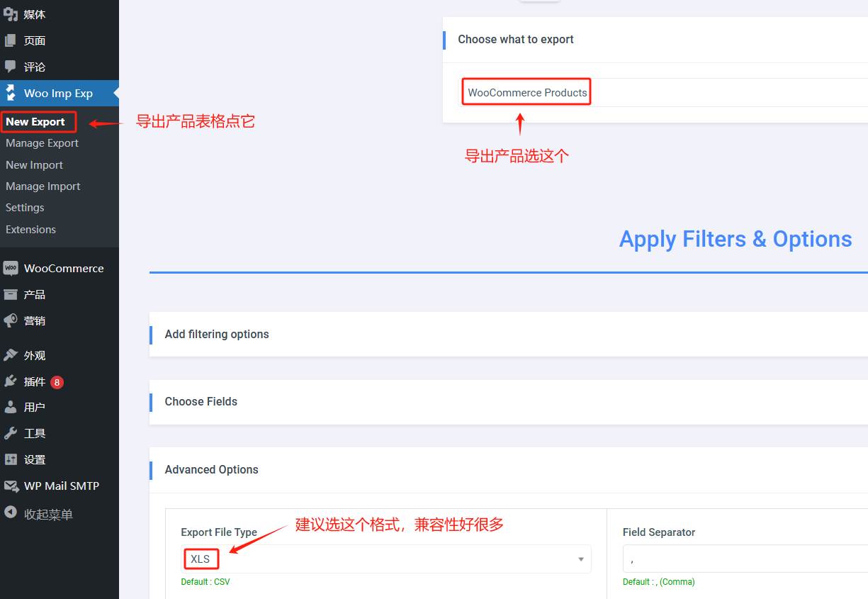The image size is (868, 599).
Task: Click the 收起菜单 collapse arrow icon
Action: click(x=11, y=512)
